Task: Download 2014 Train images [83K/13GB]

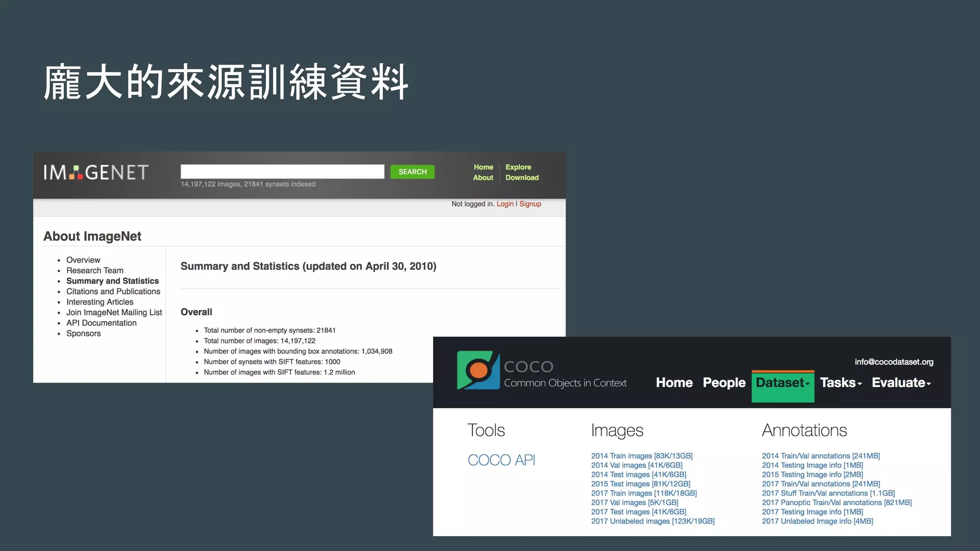Action: [642, 456]
